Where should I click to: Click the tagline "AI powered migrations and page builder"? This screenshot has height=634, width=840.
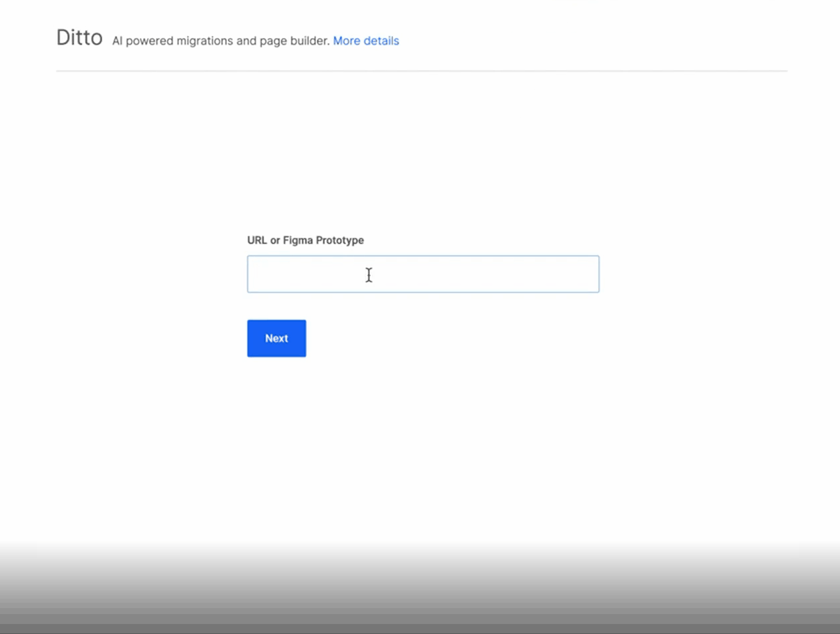(218, 41)
